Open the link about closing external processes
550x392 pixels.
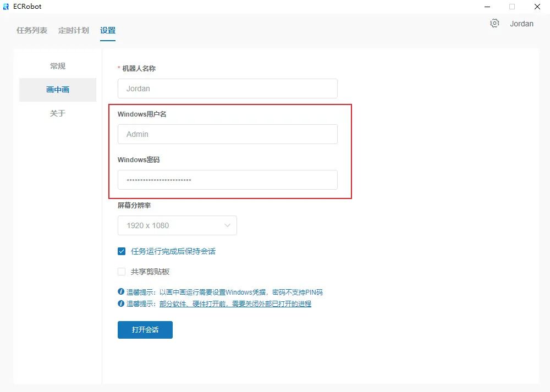pos(235,303)
